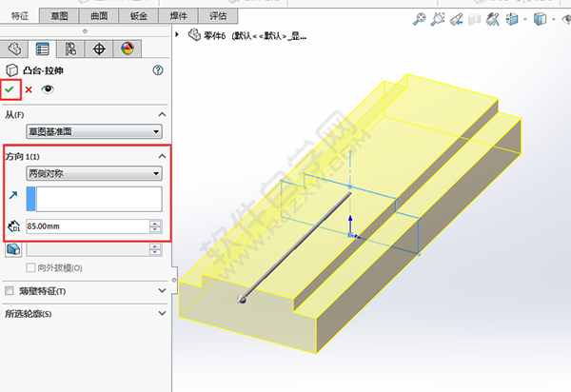
Task: Open the 焊件 tab
Action: (x=179, y=16)
